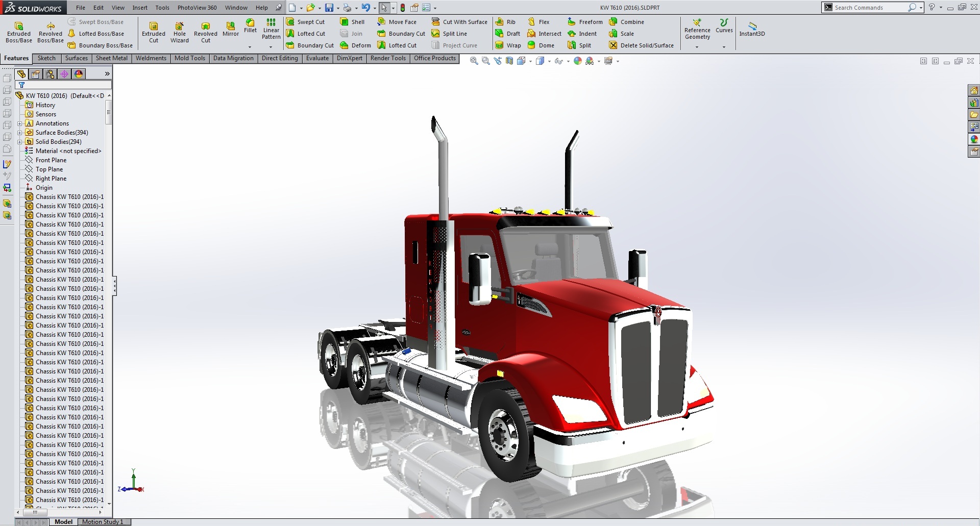980x526 pixels.
Task: Switch to the Sheet Metal tab
Action: 112,58
